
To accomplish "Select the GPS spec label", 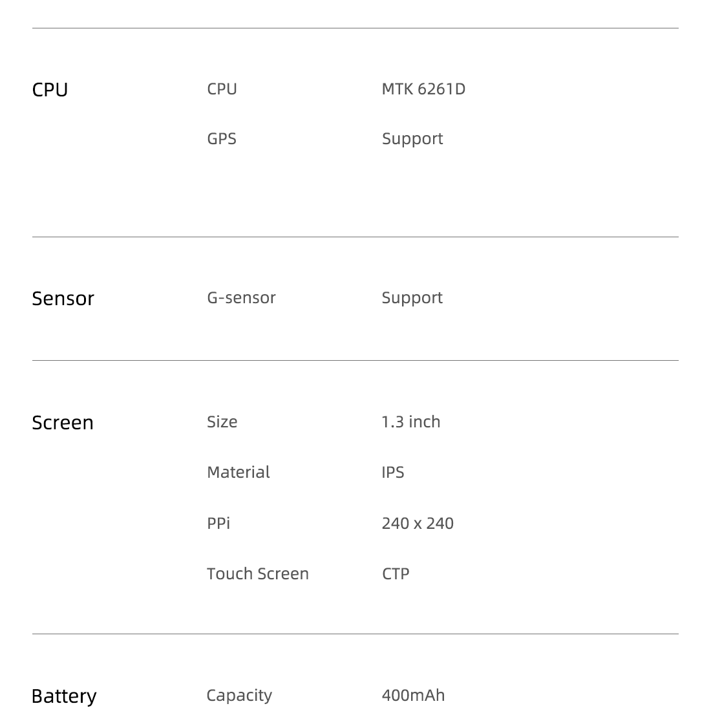I will (221, 138).
